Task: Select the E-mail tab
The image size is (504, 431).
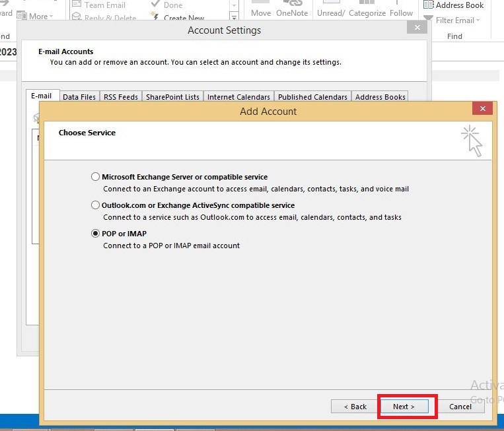Action: click(42, 96)
